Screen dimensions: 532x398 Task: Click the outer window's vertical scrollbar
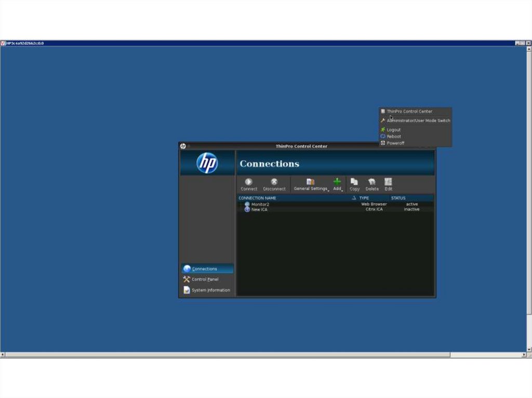pyautogui.click(x=529, y=183)
